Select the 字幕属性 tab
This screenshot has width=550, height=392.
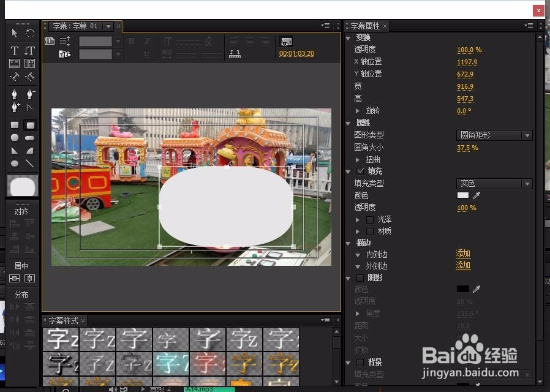click(x=365, y=26)
